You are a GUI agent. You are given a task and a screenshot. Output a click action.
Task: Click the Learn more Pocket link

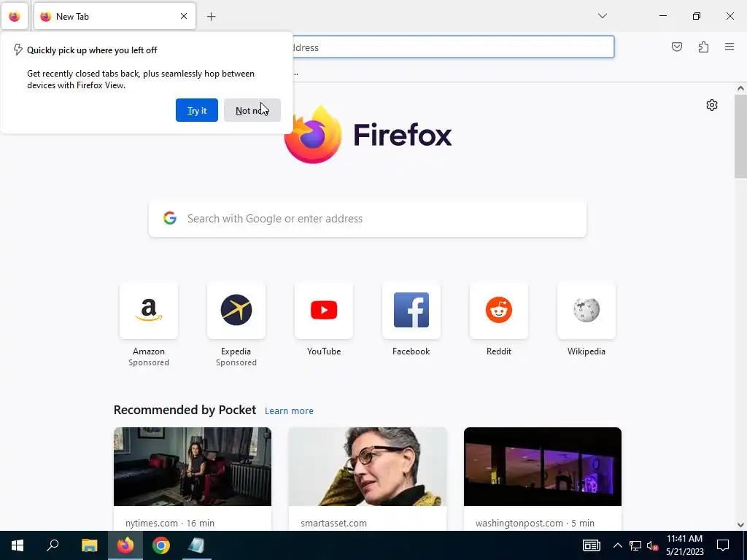(289, 411)
